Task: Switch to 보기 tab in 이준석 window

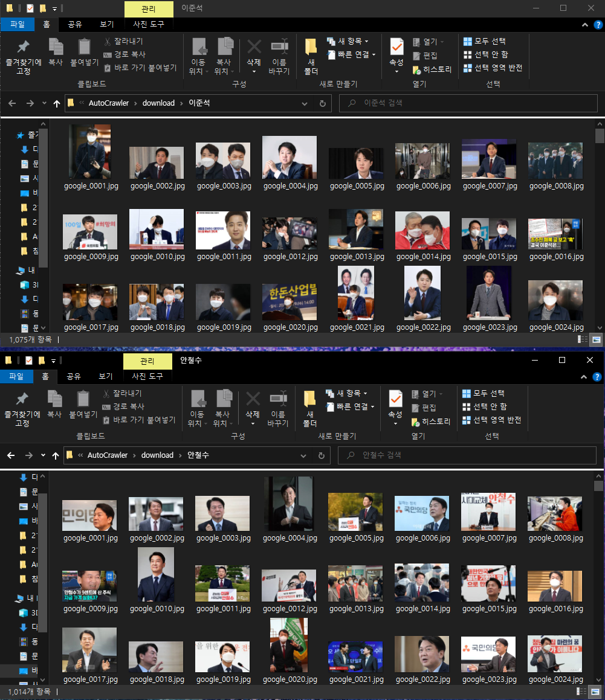Action: [x=107, y=24]
